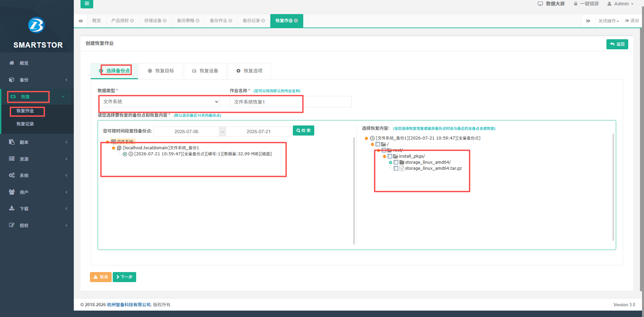Image resolution: width=644 pixels, height=317 pixels.
Task: Click the Admin user icon
Action: pyautogui.click(x=609, y=4)
